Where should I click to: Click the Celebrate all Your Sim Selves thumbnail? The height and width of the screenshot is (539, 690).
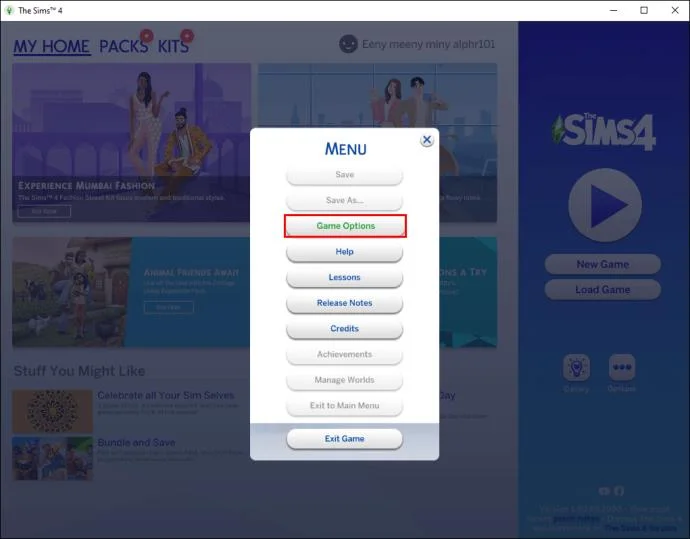[x=52, y=411]
